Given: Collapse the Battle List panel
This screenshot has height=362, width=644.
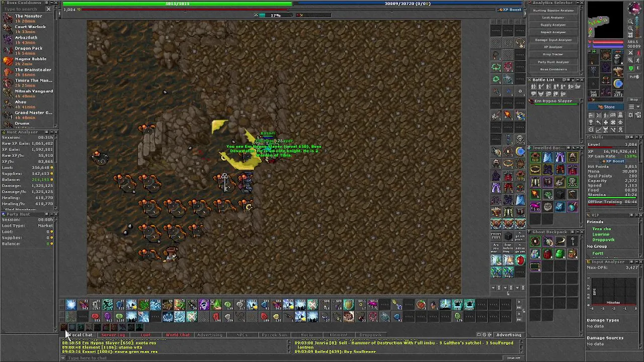Looking at the screenshot, I should [x=578, y=79].
